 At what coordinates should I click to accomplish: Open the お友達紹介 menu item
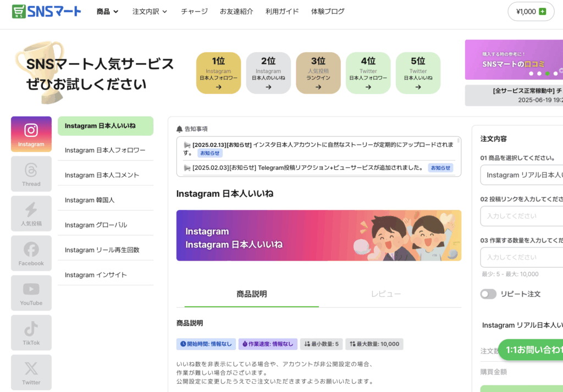tap(236, 12)
